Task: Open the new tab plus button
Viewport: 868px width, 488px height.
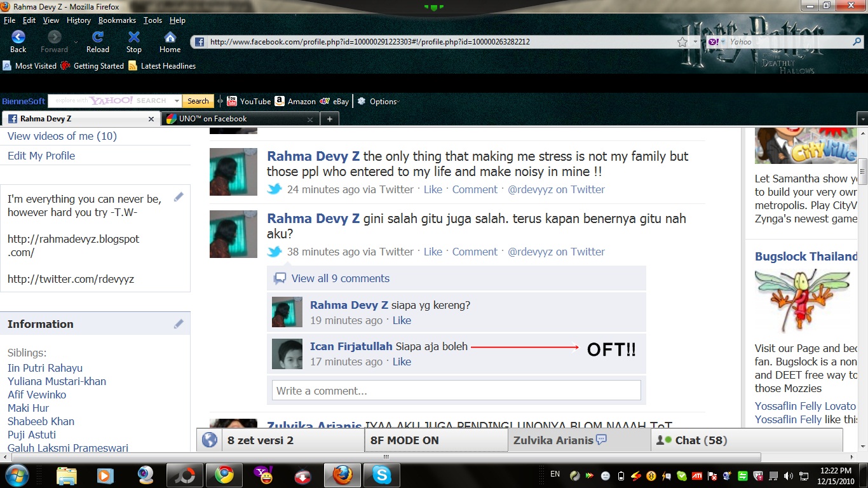Action: point(330,119)
